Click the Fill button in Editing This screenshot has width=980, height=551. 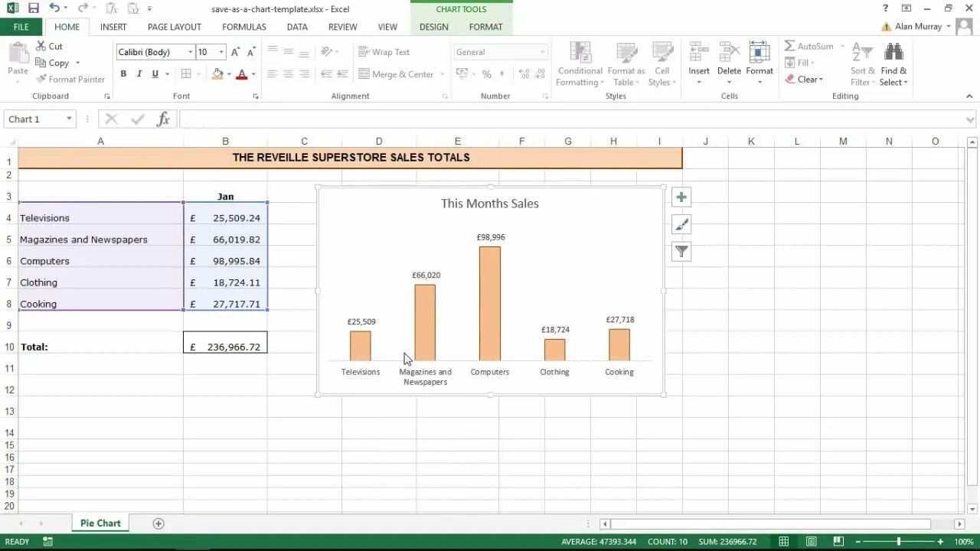[799, 63]
